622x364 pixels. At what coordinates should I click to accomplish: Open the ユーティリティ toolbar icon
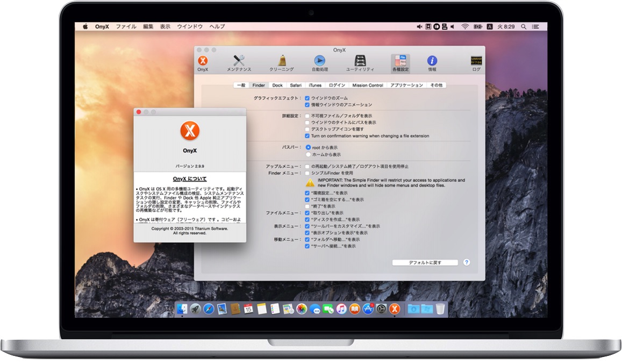point(360,63)
